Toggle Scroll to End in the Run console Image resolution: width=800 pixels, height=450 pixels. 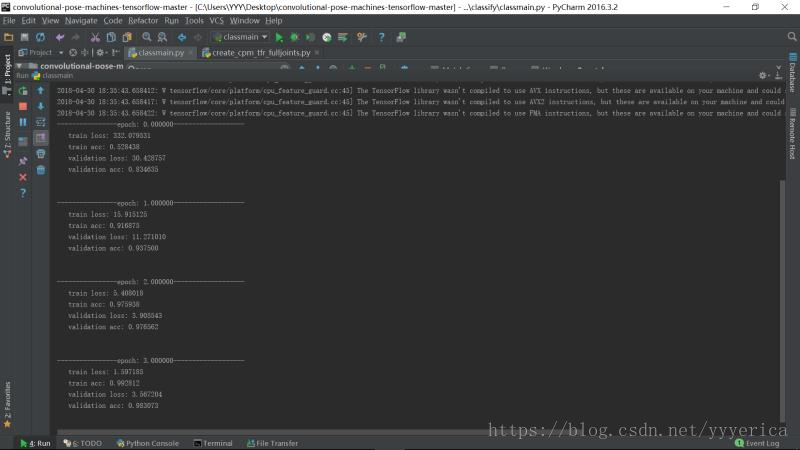(41, 138)
